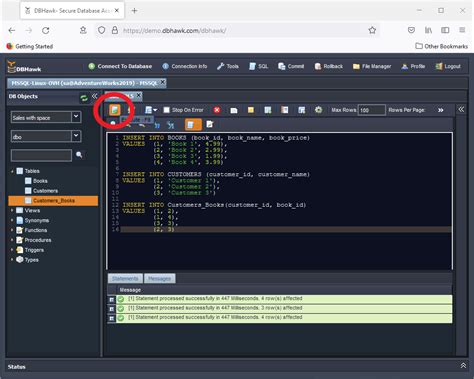Expand the Procedures tree node
The height and width of the screenshot is (379, 474).
pyautogui.click(x=12, y=240)
